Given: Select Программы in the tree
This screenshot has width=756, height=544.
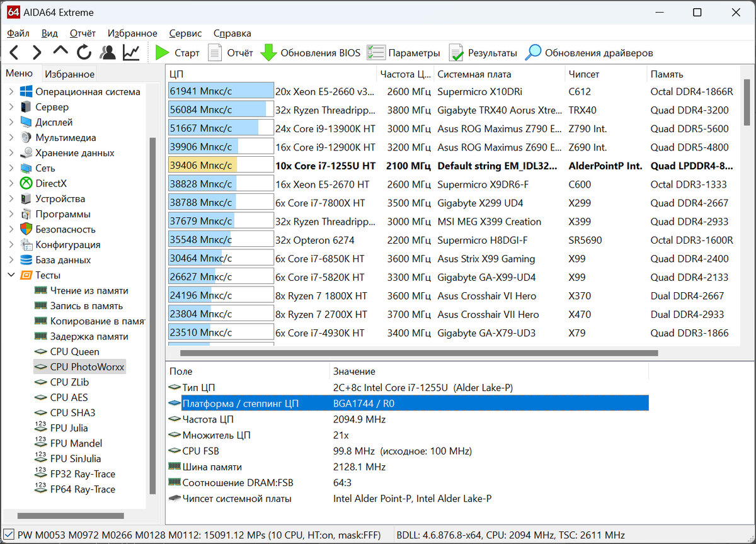Looking at the screenshot, I should (62, 214).
